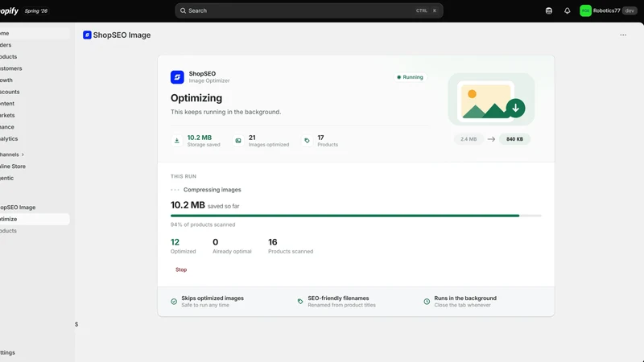Screen dimensions: 644x362
Task: Open the Robotics77 account menu
Action: [608, 10]
